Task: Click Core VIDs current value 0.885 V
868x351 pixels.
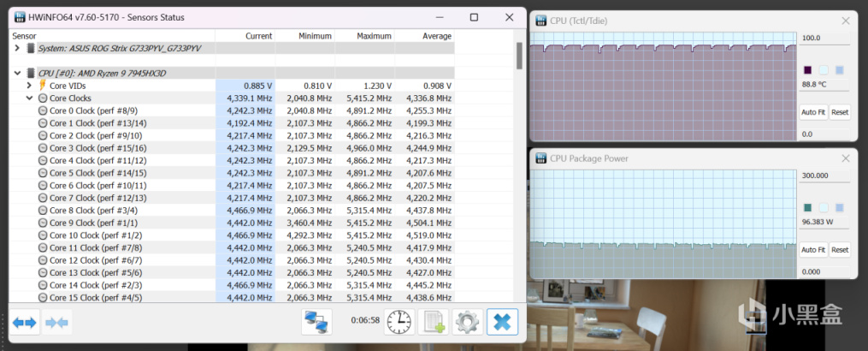Action: click(x=258, y=86)
